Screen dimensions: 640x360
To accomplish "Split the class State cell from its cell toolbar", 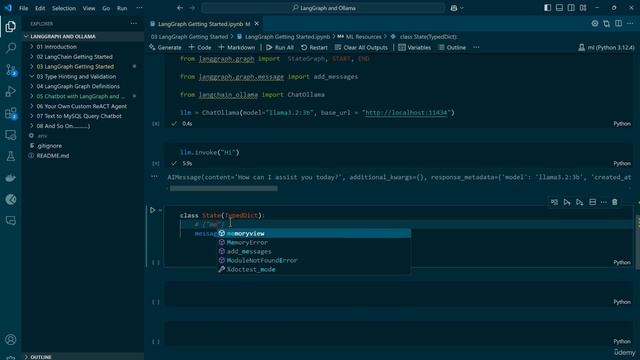I will (x=593, y=202).
